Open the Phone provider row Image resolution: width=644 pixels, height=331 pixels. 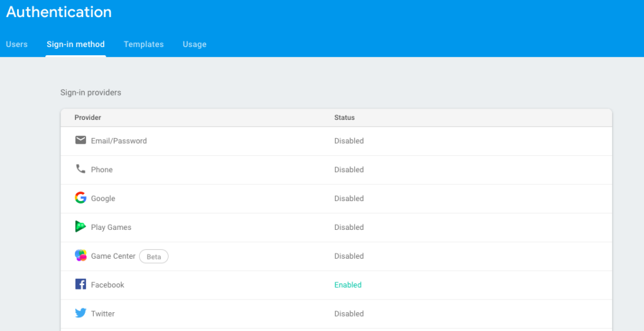[x=336, y=170]
